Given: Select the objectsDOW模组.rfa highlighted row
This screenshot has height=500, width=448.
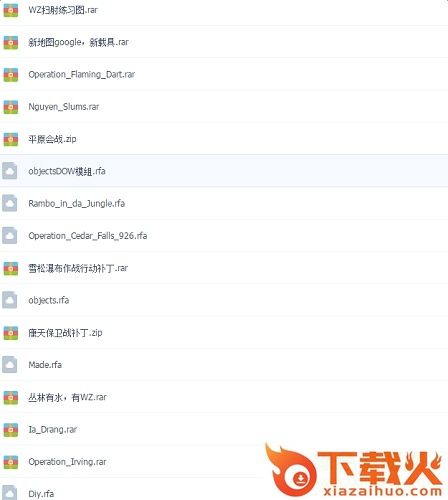Looking at the screenshot, I should tap(224, 171).
